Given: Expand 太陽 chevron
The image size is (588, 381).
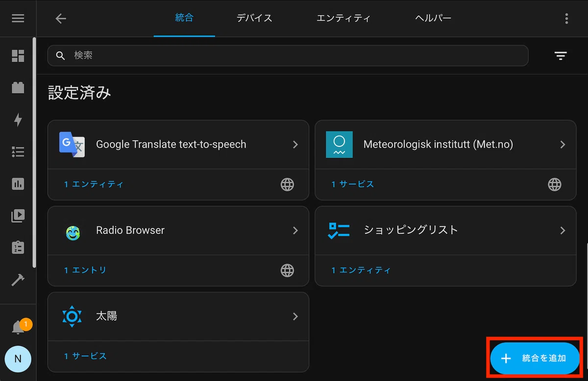Looking at the screenshot, I should (295, 316).
